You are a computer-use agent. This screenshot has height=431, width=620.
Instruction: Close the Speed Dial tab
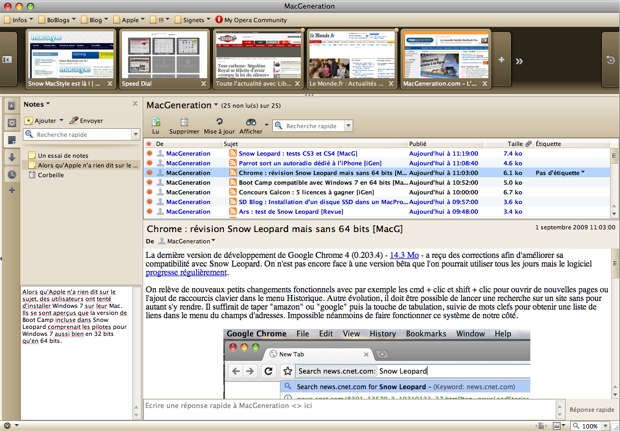click(x=203, y=83)
